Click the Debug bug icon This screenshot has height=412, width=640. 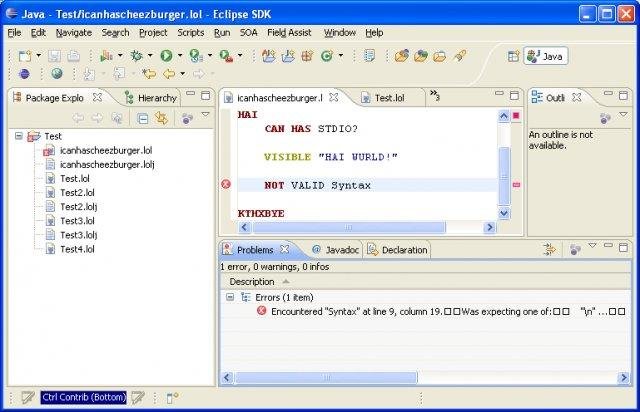(x=136, y=56)
